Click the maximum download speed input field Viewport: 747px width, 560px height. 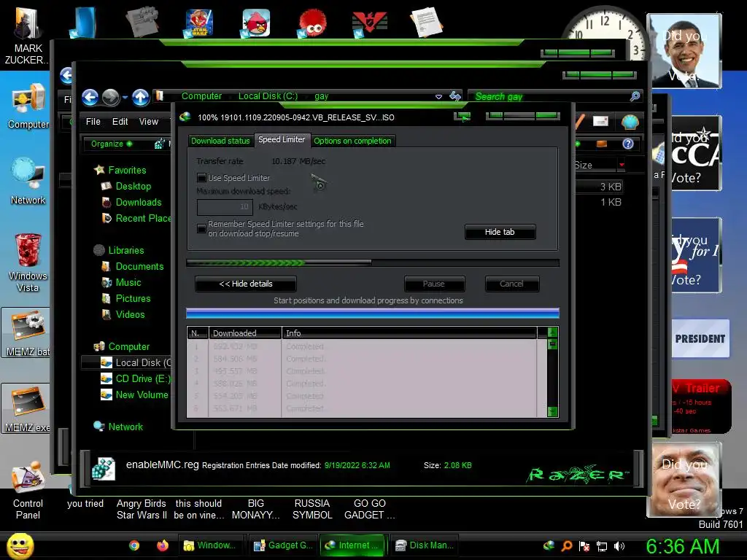(225, 206)
